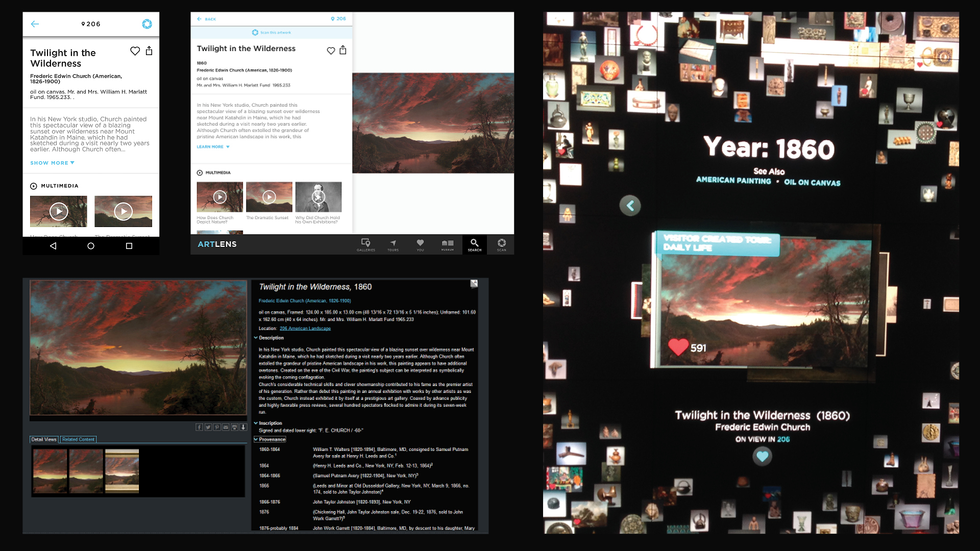Screen dimensions: 980x551
Task: Tap the Android home circle button
Action: click(91, 246)
